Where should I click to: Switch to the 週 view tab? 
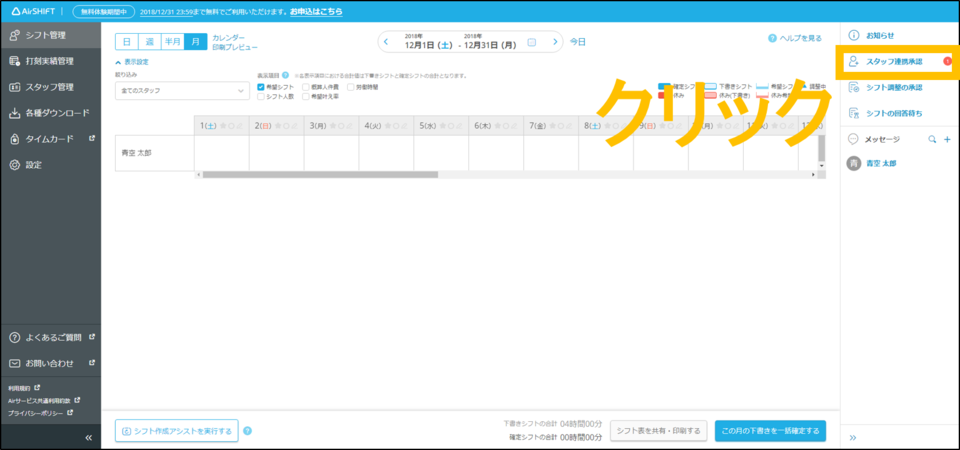(x=149, y=41)
